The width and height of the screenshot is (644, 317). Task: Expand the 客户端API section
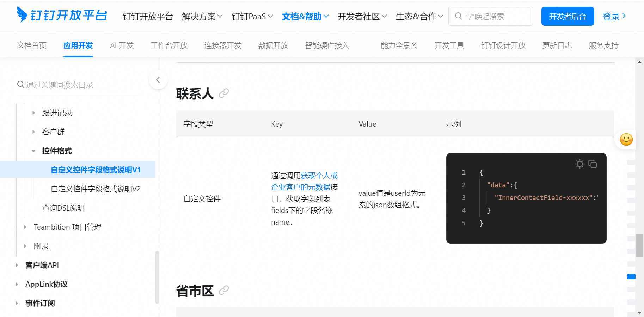(x=17, y=265)
